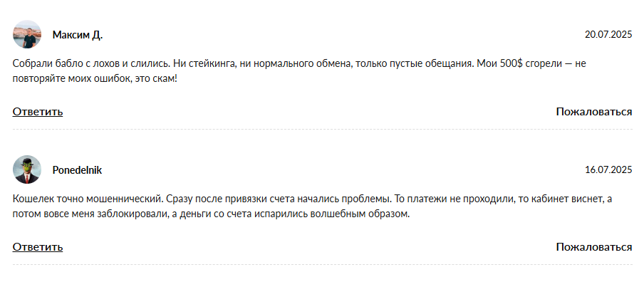This screenshot has width=644, height=282.
Task: Click the date 20.07.2025
Action: [608, 35]
